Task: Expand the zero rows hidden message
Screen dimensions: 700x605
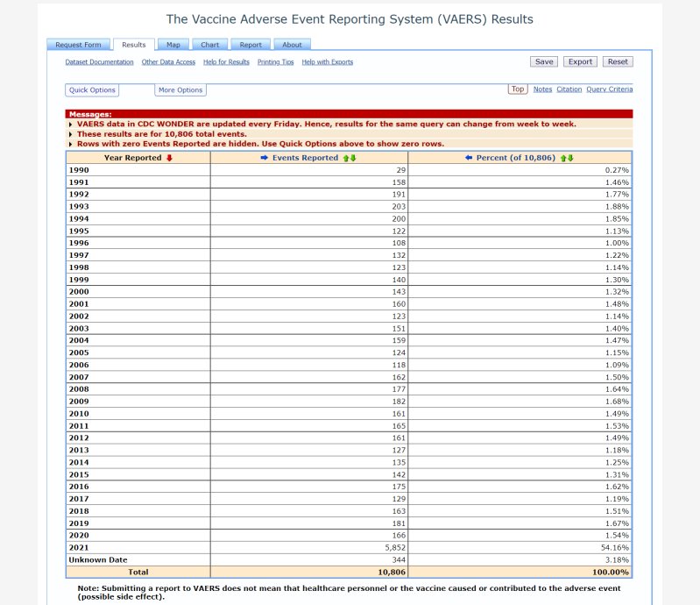Action: click(71, 144)
